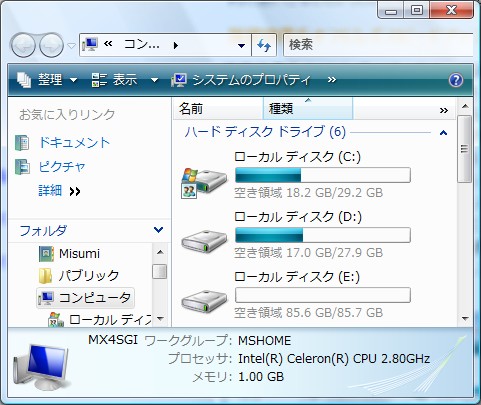Expand the address bar history dropdown arrow
This screenshot has width=481, height=405.
tap(241, 46)
